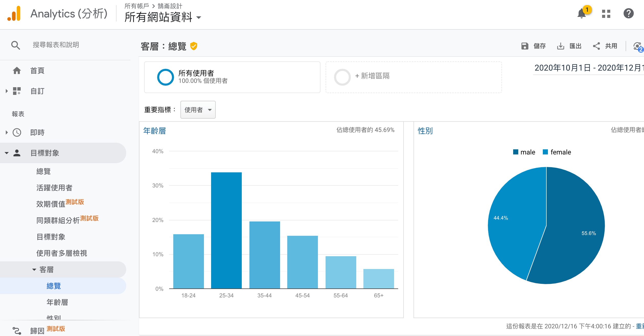The height and width of the screenshot is (336, 644).
Task: Open the 性別 chart title link
Action: point(425,131)
